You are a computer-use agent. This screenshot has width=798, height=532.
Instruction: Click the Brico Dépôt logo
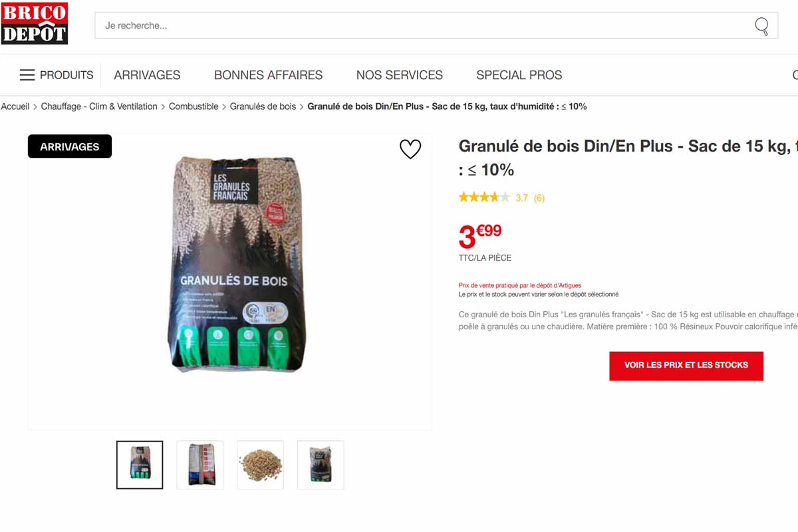35,23
